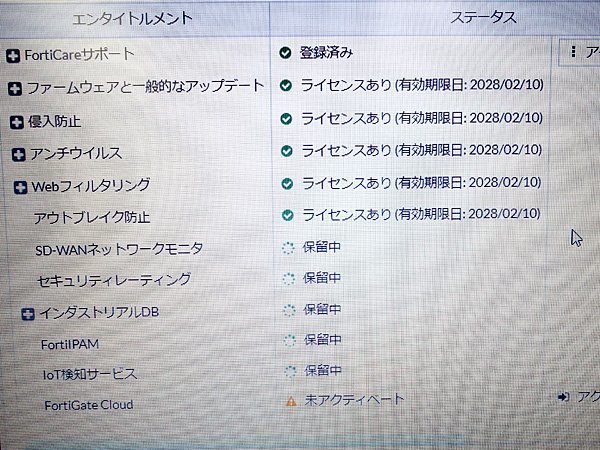Screen dimensions: 600x450
Task: Click the 登録済み green check icon
Action: pyautogui.click(x=285, y=52)
